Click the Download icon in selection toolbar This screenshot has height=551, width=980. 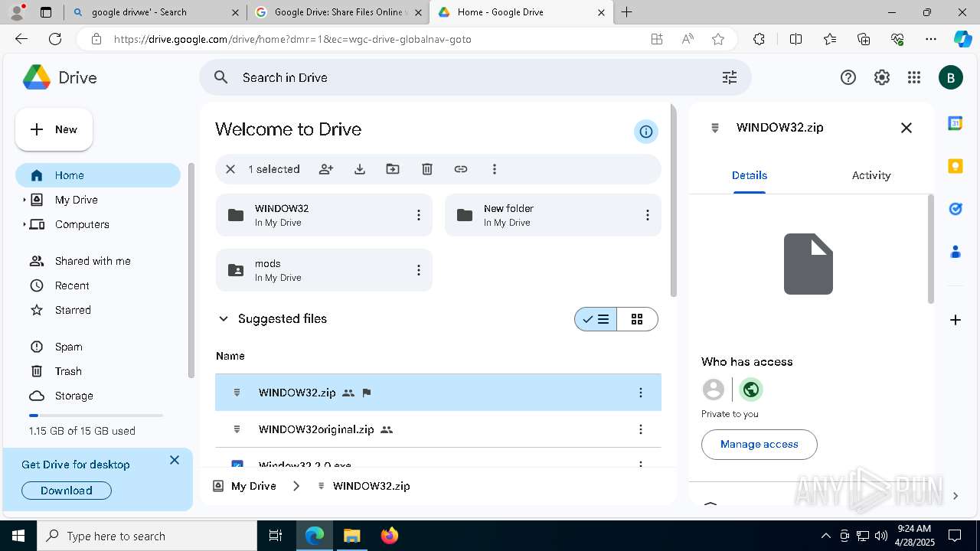tap(360, 169)
